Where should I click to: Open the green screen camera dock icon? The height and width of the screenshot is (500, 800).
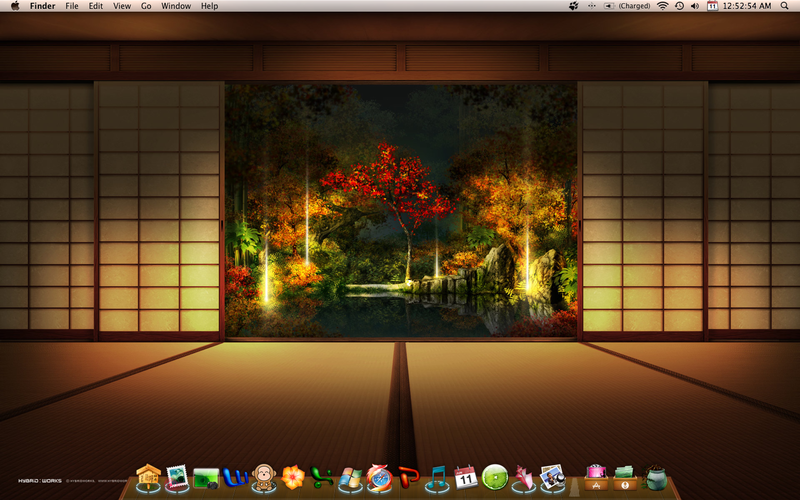(206, 479)
